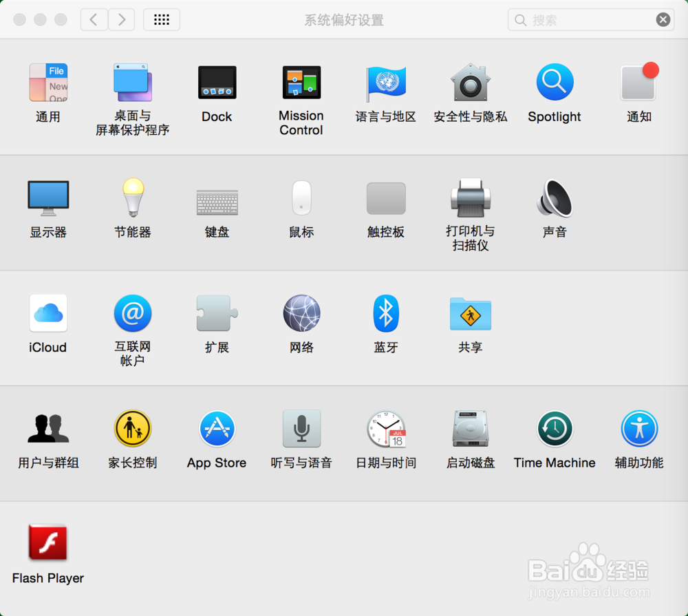Open 扩展 extensions puzzle icon
The width and height of the screenshot is (688, 616).
click(x=217, y=313)
